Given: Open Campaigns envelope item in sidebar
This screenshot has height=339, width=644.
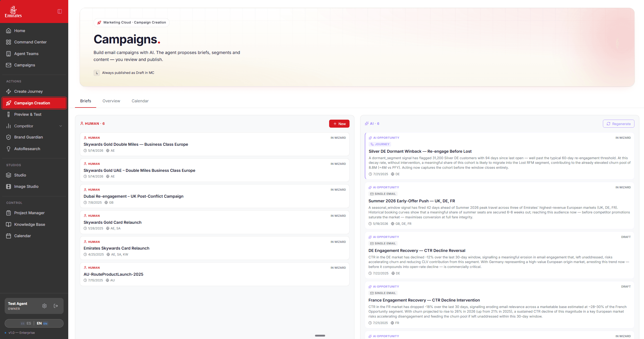Looking at the screenshot, I should click(x=34, y=65).
